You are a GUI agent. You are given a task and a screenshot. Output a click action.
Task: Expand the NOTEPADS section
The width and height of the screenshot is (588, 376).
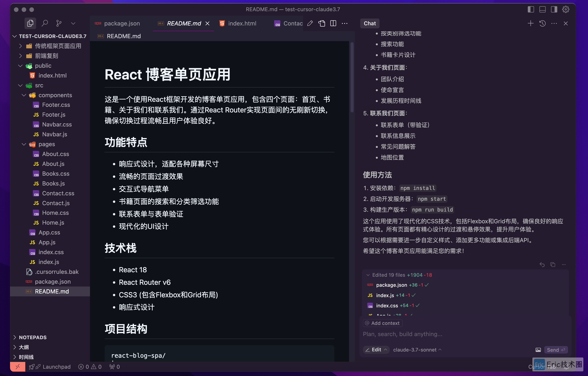click(x=50, y=337)
